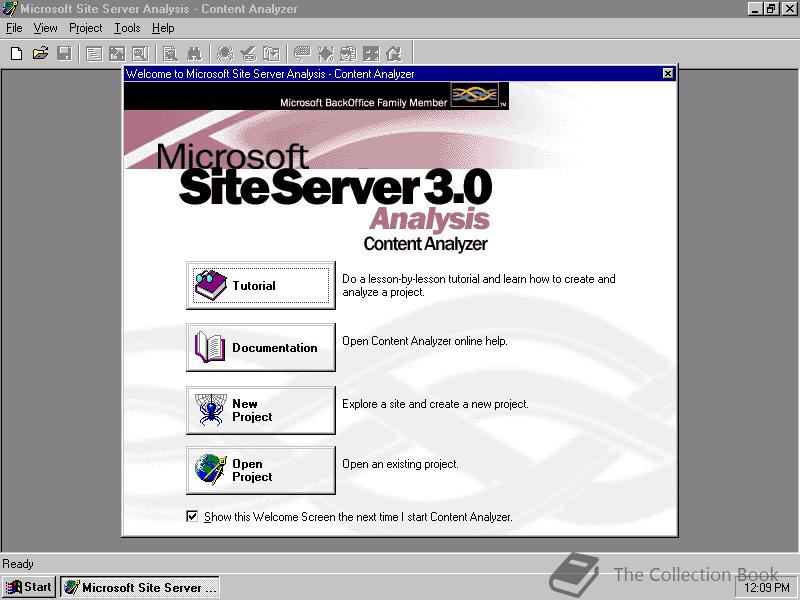Click the spider web icon on New Project
Screen dimensions: 800x600
(211, 410)
